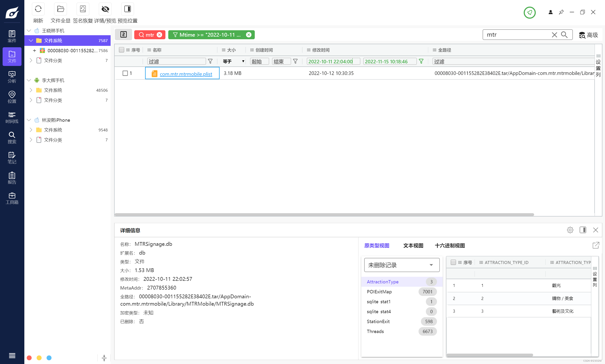Open the 工具箱 toolbox in sidebar
Viewport: 605px width, 364px height.
(12, 198)
